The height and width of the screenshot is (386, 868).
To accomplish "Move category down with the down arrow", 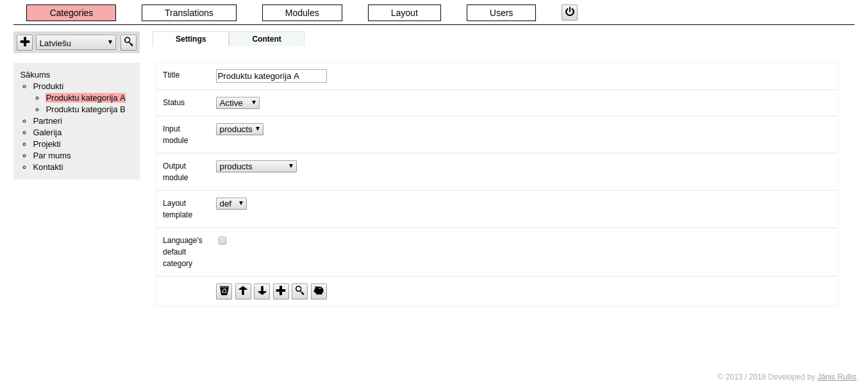I will [262, 291].
